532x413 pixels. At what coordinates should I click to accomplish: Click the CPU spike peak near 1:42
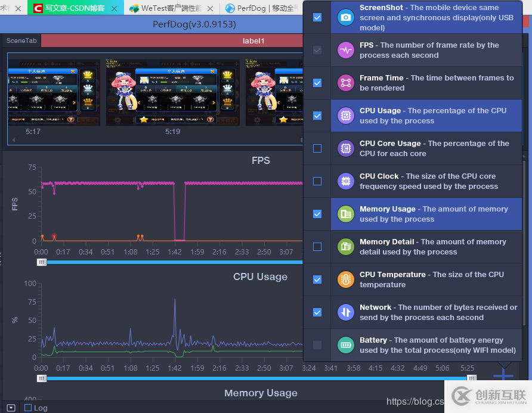175,300
